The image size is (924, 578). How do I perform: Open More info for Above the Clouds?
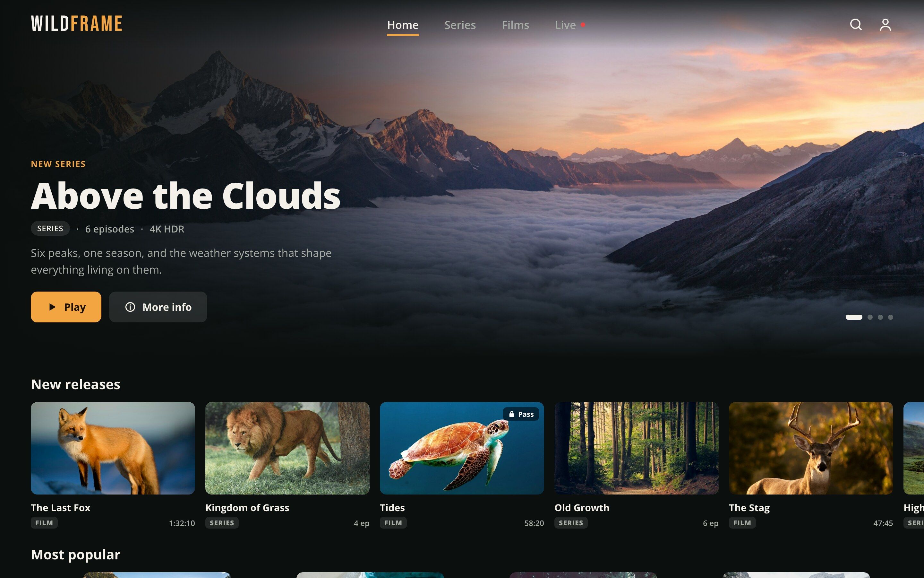tap(158, 307)
